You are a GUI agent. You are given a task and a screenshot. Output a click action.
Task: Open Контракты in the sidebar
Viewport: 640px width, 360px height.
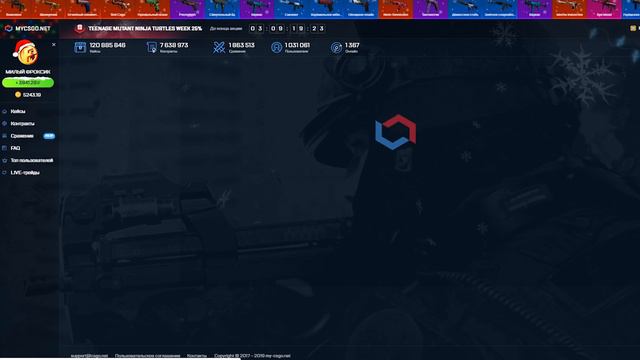(x=22, y=124)
